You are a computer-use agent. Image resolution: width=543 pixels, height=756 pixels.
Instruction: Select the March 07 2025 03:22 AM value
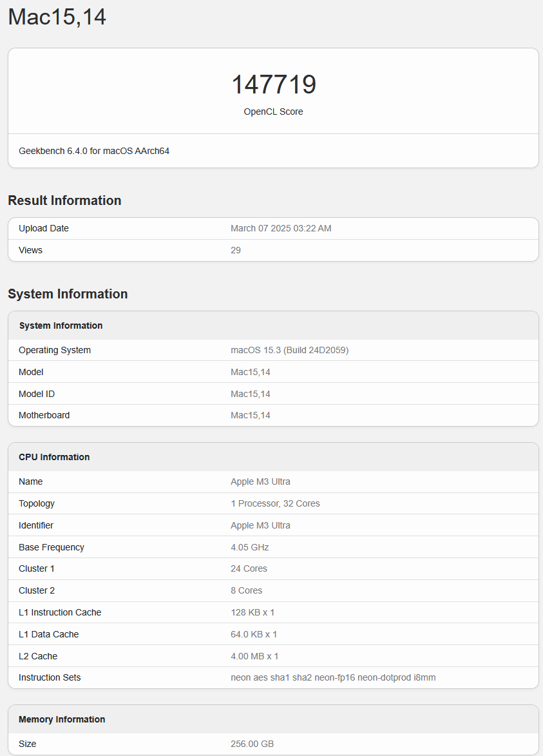point(281,228)
